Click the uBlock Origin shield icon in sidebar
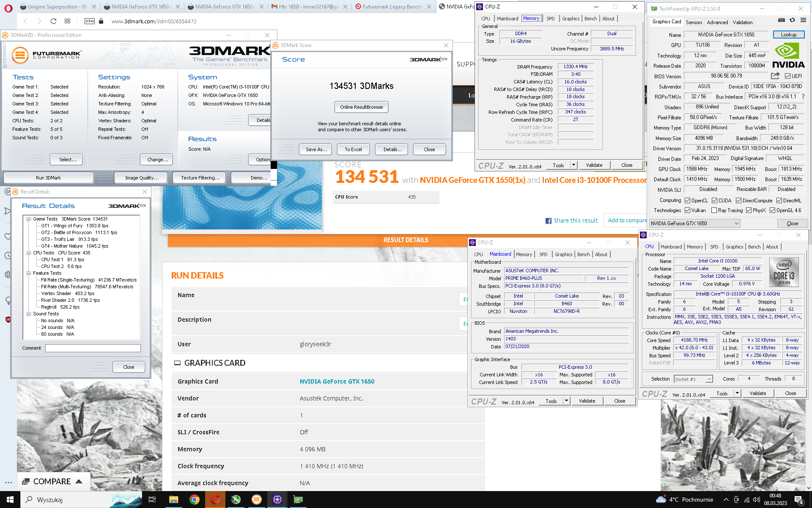This screenshot has width=812, height=508. coord(8,320)
